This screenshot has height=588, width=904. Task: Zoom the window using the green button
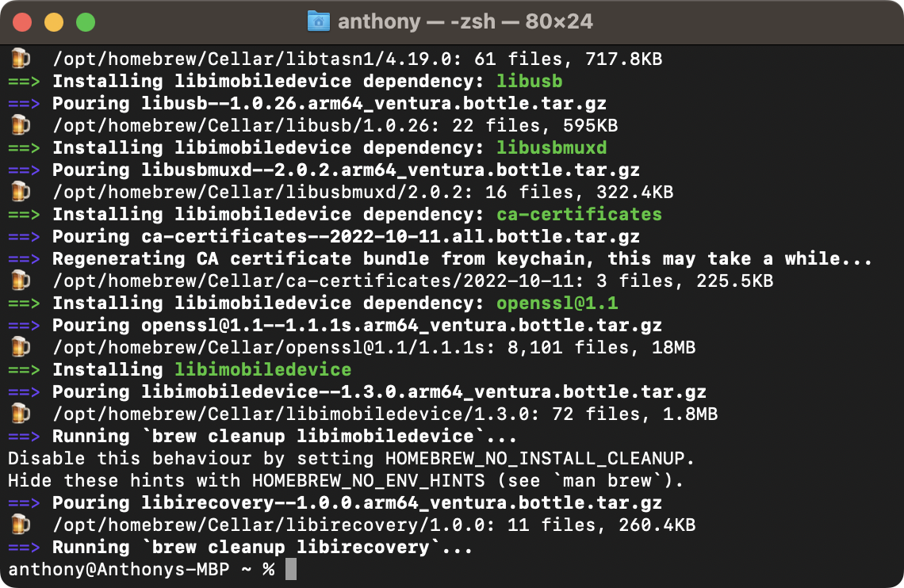pyautogui.click(x=86, y=22)
